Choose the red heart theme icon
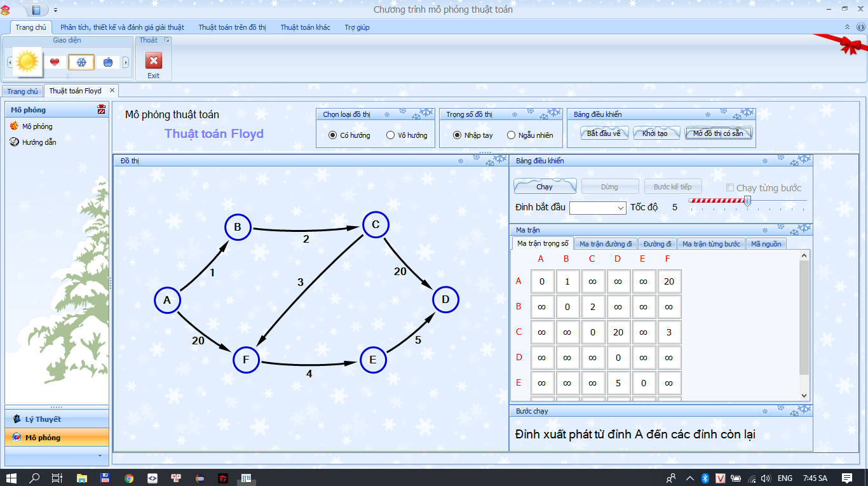This screenshot has width=868, height=486. (55, 62)
